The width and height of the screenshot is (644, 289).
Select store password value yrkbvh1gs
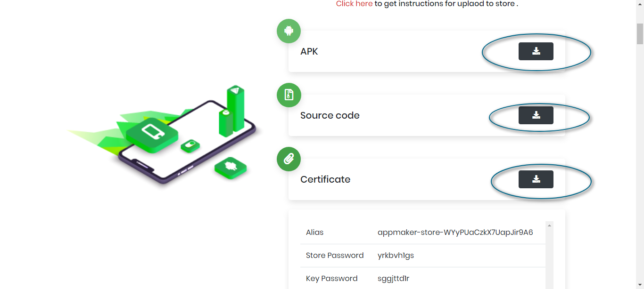coord(396,256)
